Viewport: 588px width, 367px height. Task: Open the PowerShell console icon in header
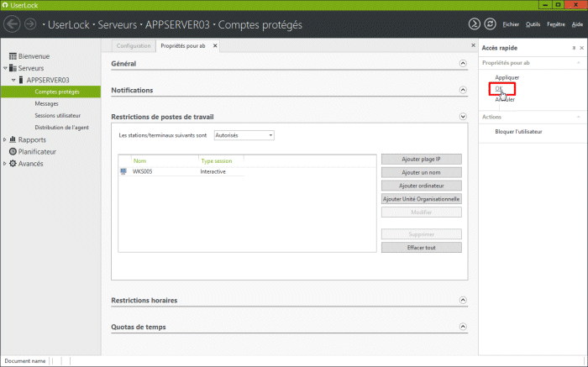coord(475,24)
